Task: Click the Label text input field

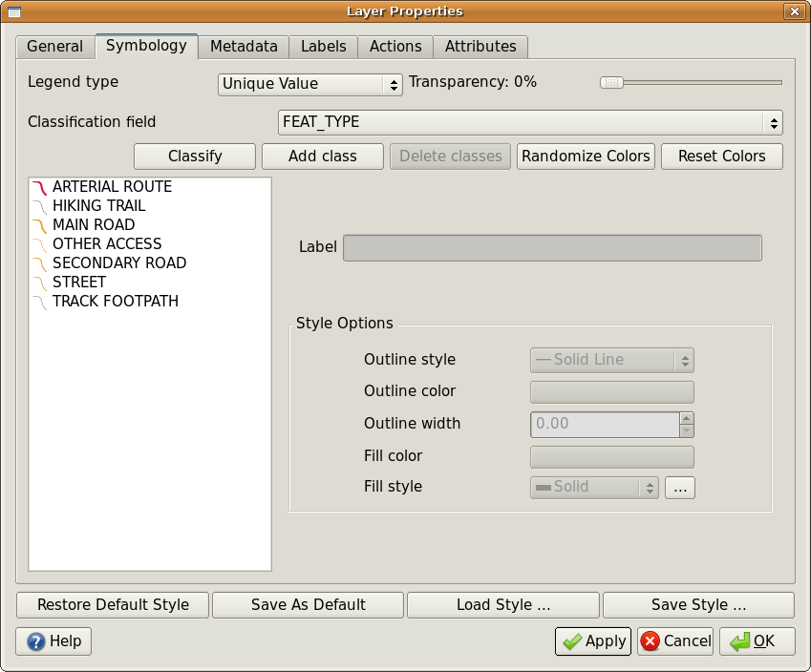Action: (x=552, y=247)
